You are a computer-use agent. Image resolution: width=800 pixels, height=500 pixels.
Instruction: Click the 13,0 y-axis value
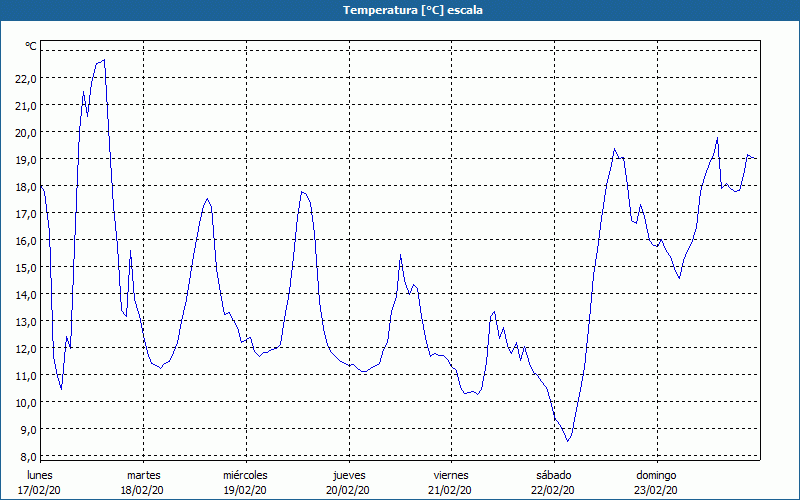point(27,322)
